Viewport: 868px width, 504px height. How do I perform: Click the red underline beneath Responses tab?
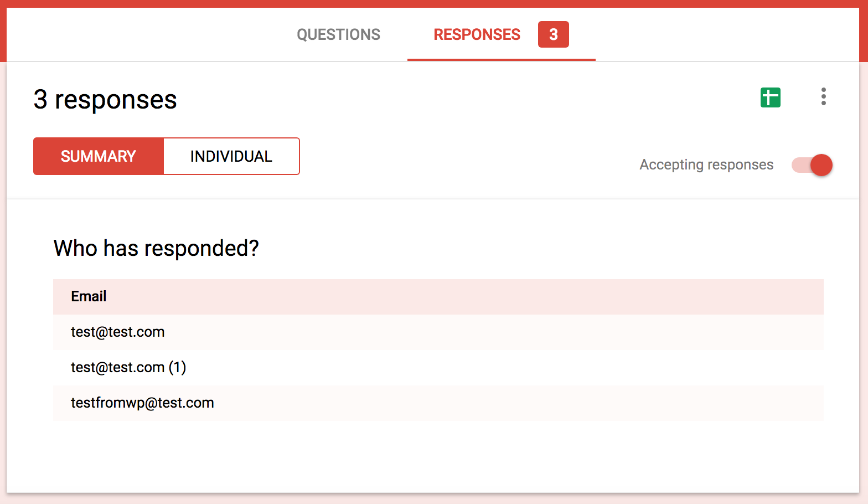click(x=501, y=59)
